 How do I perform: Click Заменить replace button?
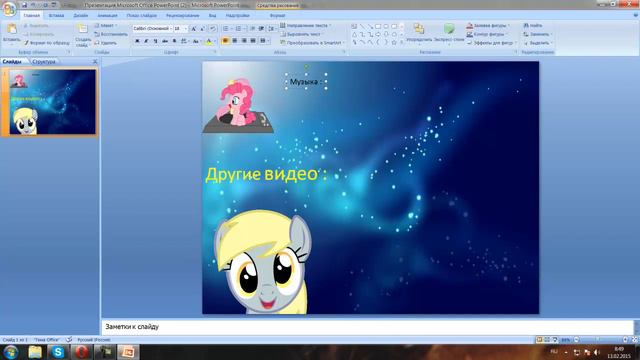pos(537,34)
